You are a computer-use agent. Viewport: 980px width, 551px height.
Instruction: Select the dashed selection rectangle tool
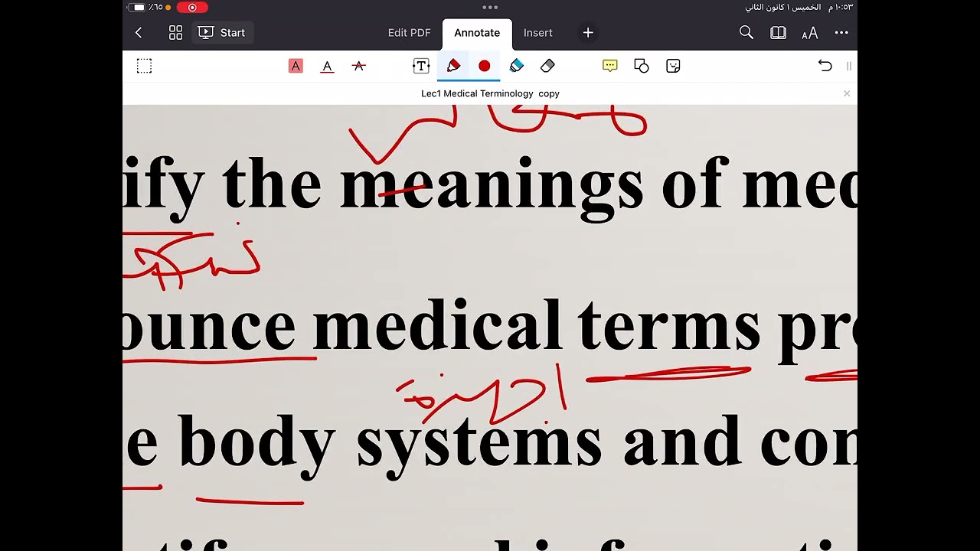coord(144,66)
